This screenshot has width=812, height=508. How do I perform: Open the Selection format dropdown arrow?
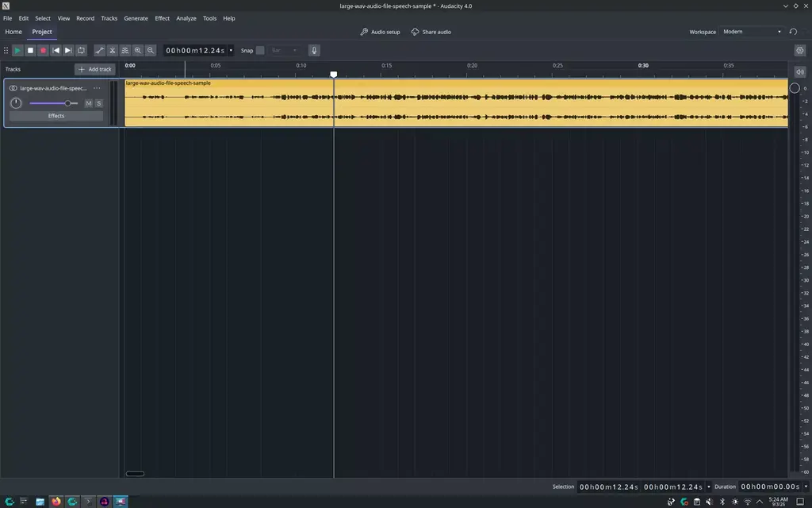pos(708,487)
